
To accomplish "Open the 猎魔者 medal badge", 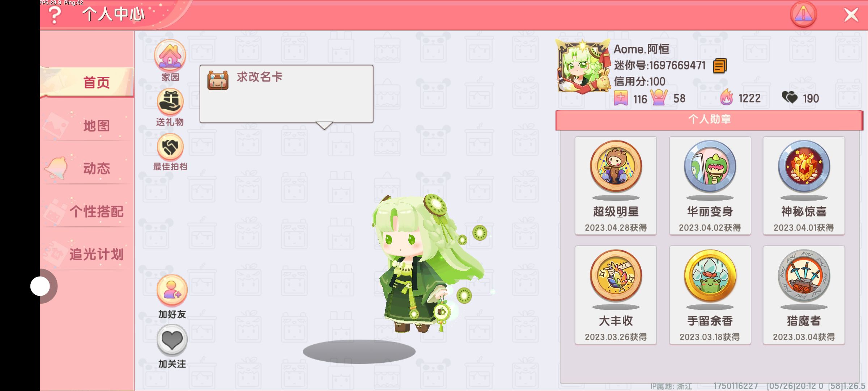I will click(804, 295).
